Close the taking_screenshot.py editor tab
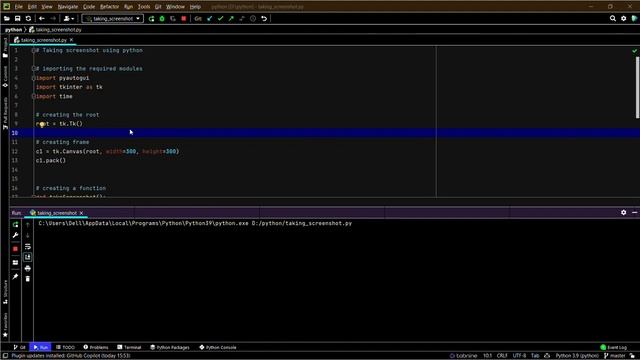 (x=71, y=40)
